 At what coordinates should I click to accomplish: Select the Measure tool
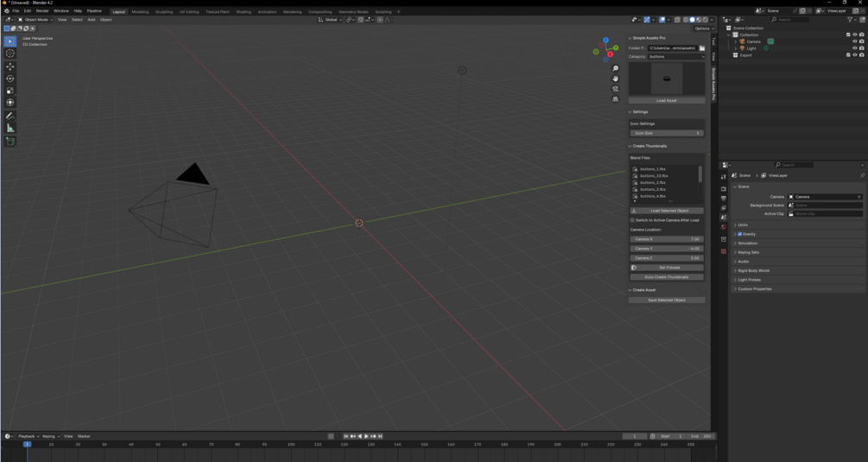[x=10, y=129]
